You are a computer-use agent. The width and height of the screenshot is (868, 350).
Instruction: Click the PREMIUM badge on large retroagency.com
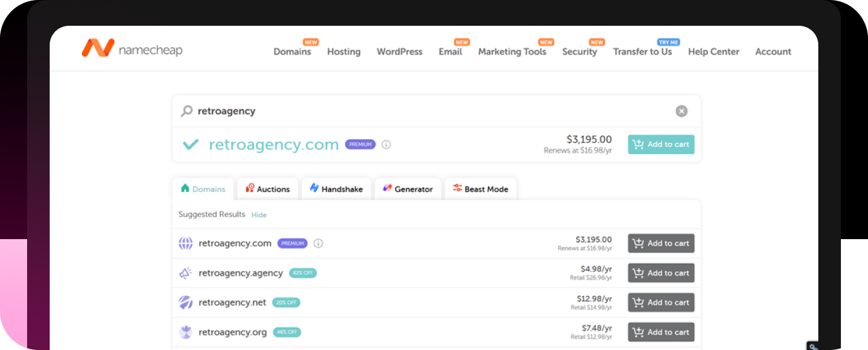tap(360, 144)
